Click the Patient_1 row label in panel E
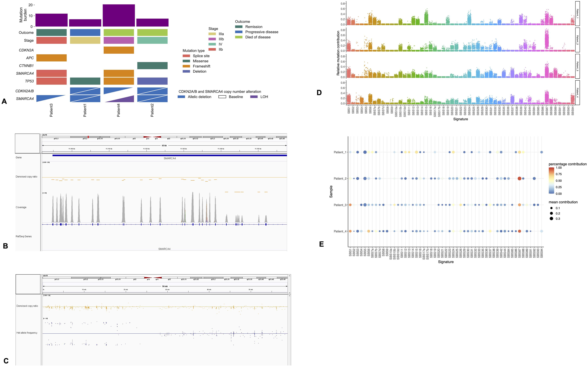Image resolution: width=588 pixels, height=367 pixels. tap(340, 152)
